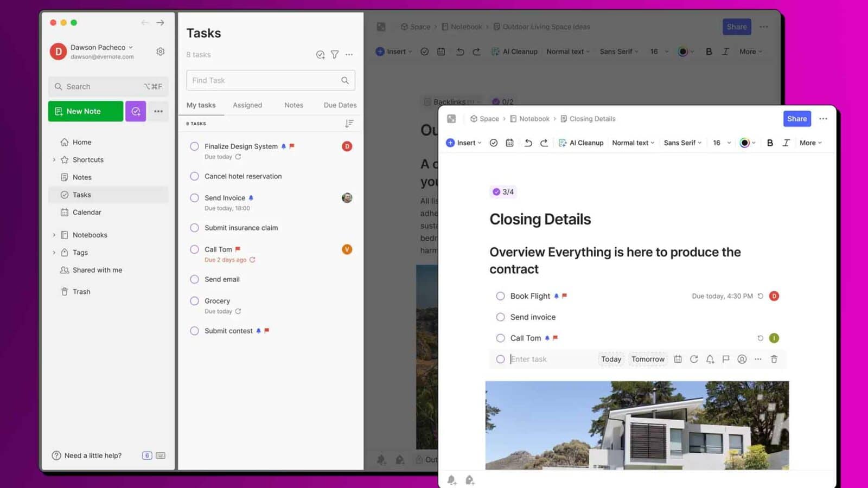Click the flag icon in task entry row
Screen dimensions: 868x488
(x=726, y=359)
